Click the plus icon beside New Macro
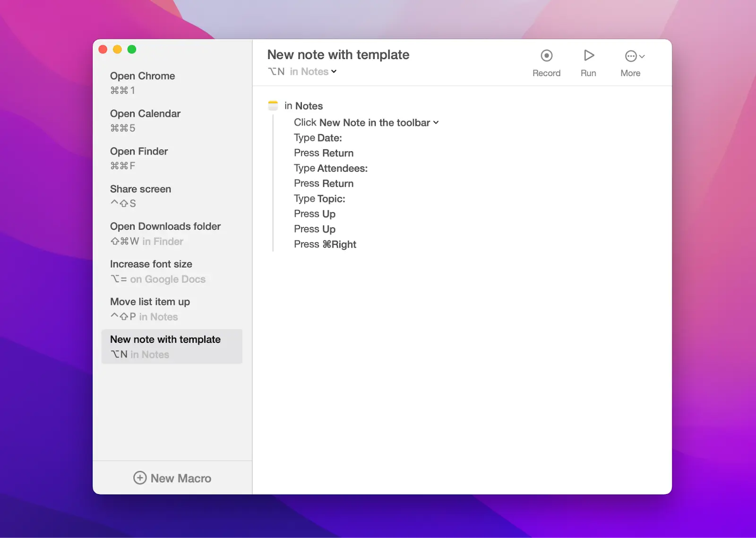The image size is (756, 538). pyautogui.click(x=140, y=477)
